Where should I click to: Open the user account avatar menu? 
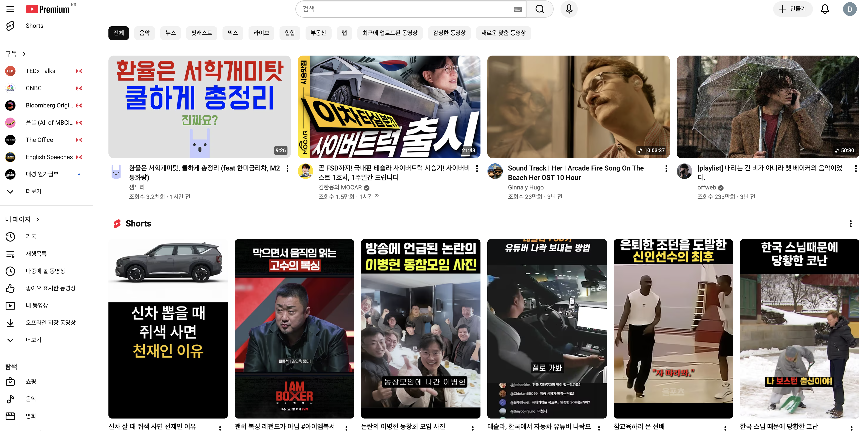coord(849,9)
